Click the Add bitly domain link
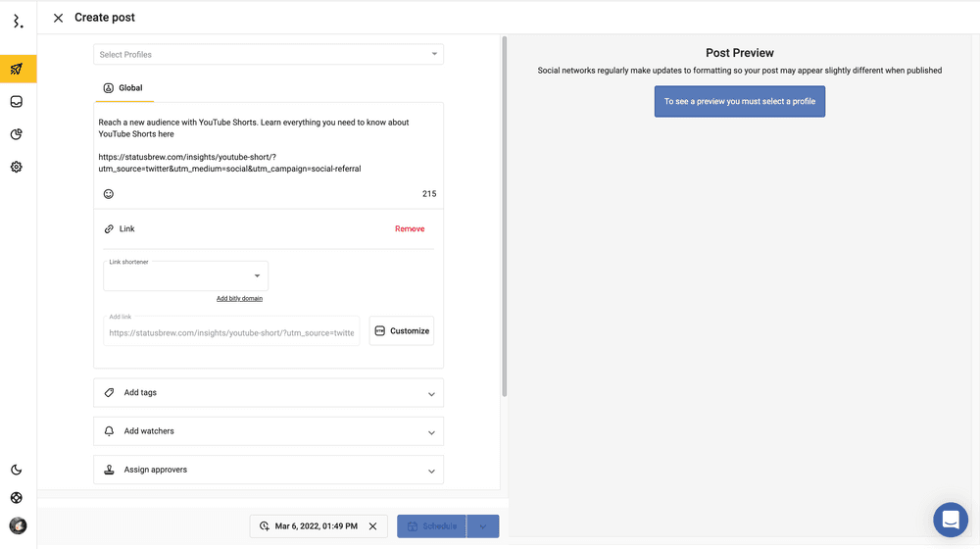Screen dimensions: 980x549 (x=239, y=298)
